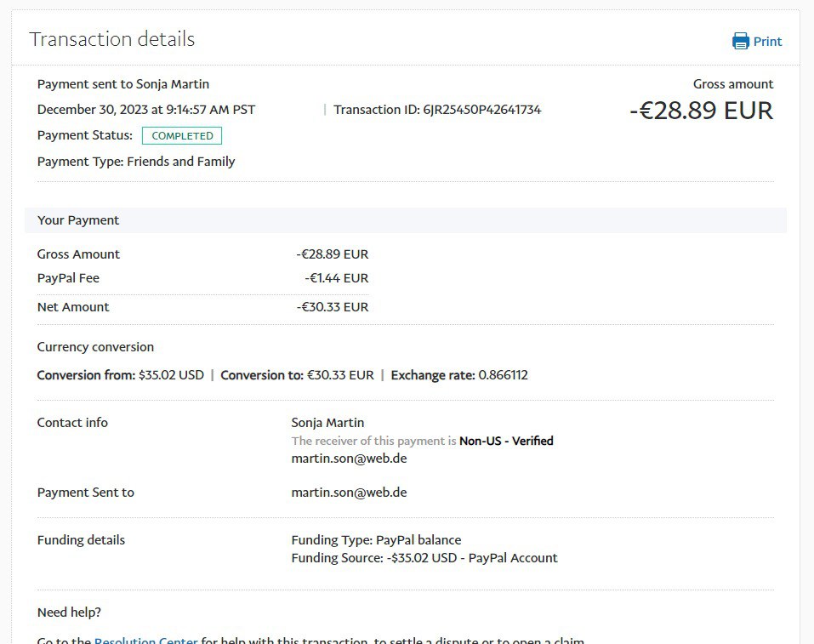Click the Non-US - Verified status text

(506, 441)
